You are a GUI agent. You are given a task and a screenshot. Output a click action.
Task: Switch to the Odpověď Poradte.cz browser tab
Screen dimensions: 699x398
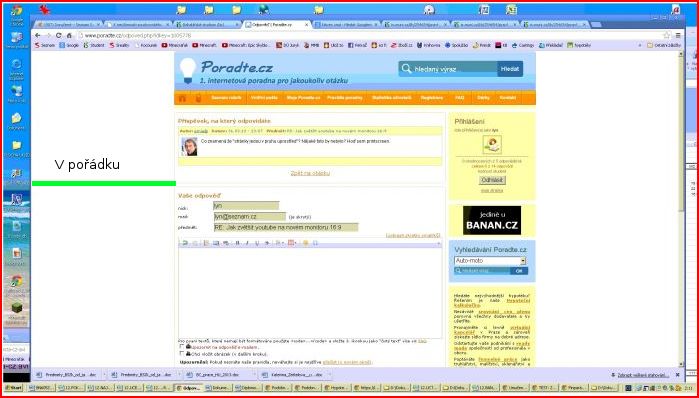(x=276, y=25)
